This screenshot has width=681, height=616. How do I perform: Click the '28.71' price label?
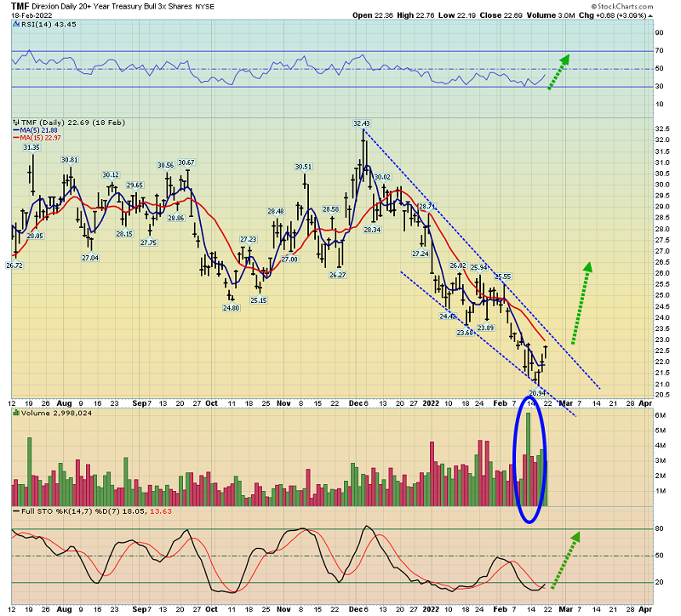click(x=426, y=207)
